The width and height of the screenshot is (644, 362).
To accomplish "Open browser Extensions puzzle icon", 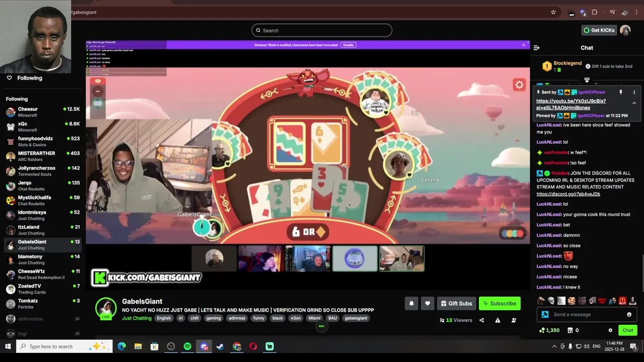I will (595, 12).
